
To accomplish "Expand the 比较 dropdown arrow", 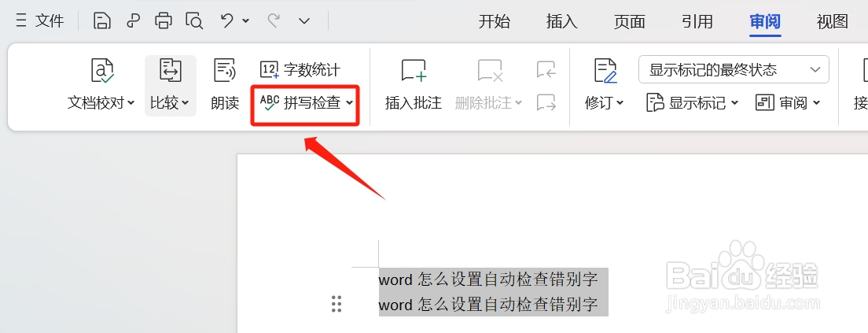I will [185, 102].
